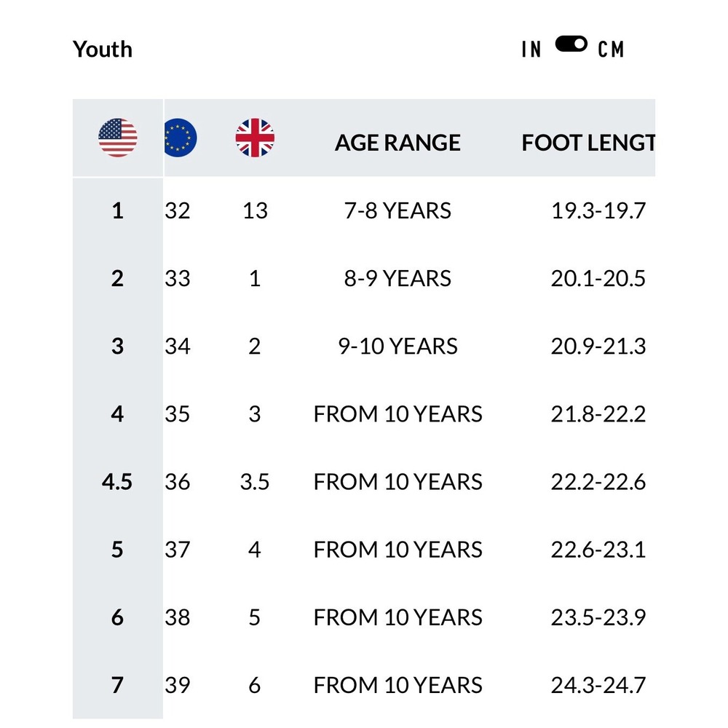Select US size 7 row
This screenshot has height=728, width=728.
coord(363,685)
